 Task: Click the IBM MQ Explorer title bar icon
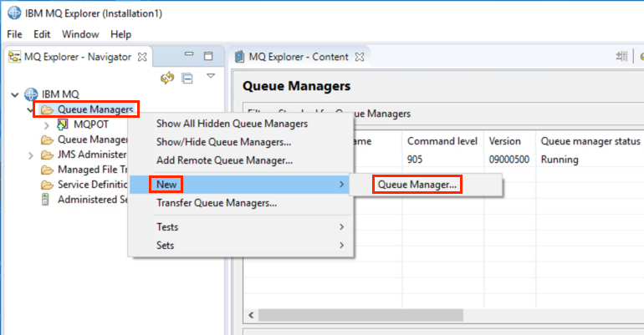tap(14, 13)
